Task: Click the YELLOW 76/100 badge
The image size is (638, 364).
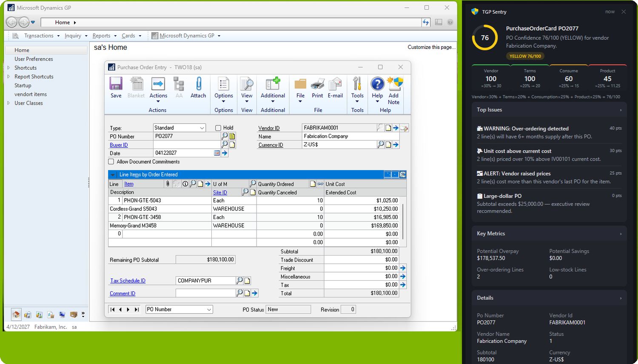Action: [x=525, y=56]
